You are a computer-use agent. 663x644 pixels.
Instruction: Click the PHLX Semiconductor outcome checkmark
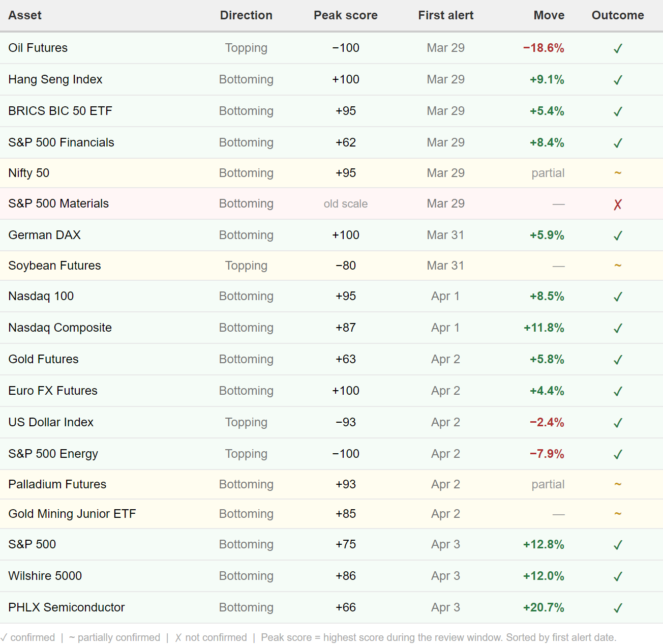coord(618,608)
